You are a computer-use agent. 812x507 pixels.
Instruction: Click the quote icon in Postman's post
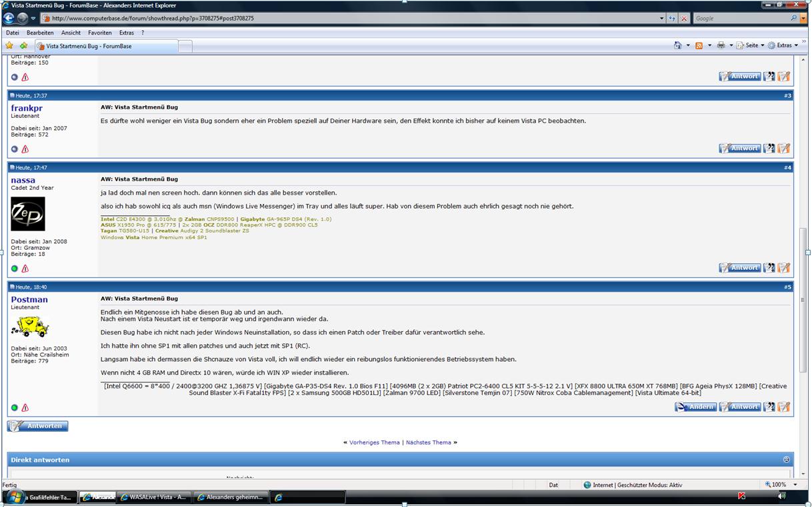[769, 406]
